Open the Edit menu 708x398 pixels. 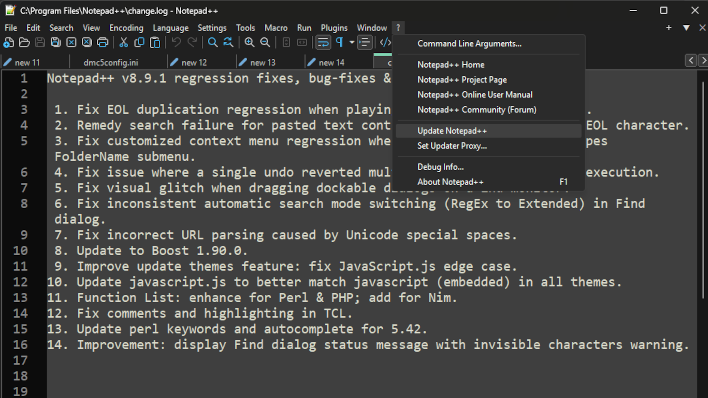[33, 28]
